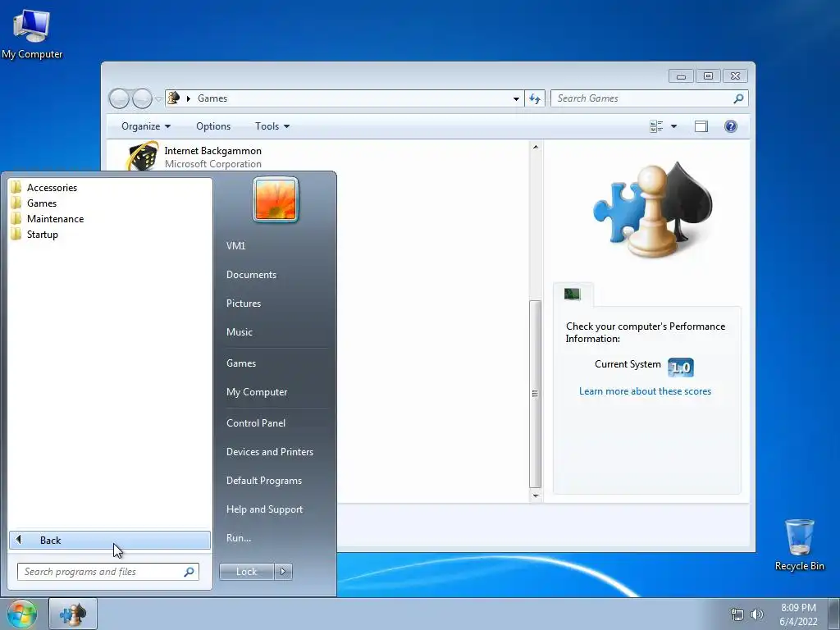Open Devices and Printers
The image size is (840, 630).
pyautogui.click(x=269, y=452)
